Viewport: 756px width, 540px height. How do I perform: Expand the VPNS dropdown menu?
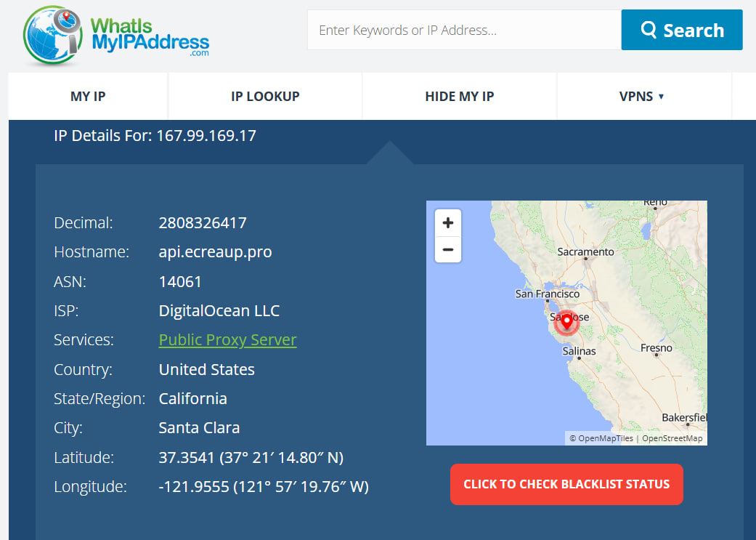pos(642,96)
